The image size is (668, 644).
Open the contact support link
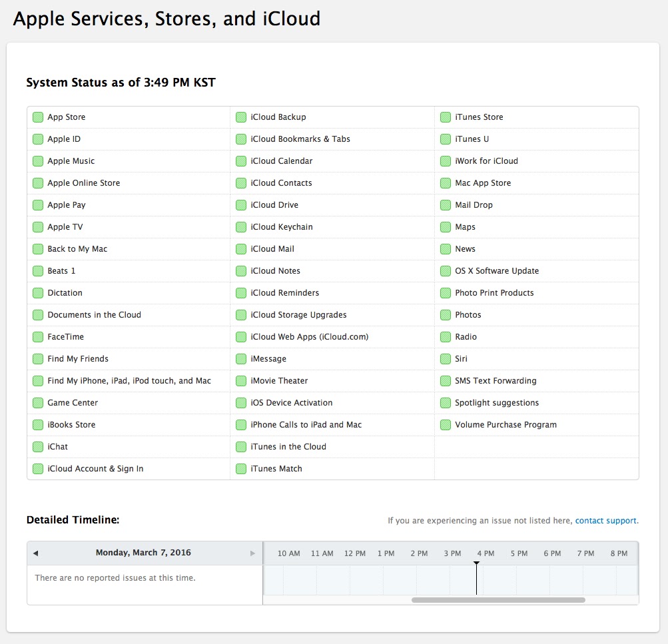606,521
